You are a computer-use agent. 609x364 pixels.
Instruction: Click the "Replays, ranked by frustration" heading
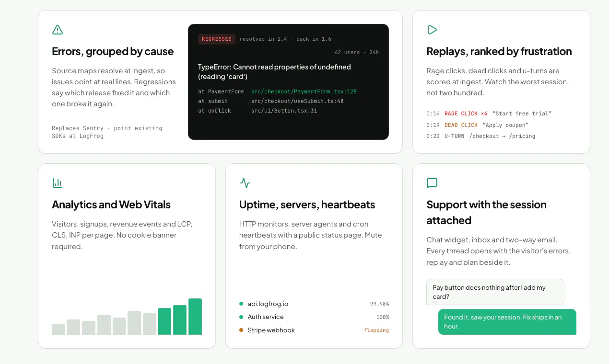(x=499, y=51)
